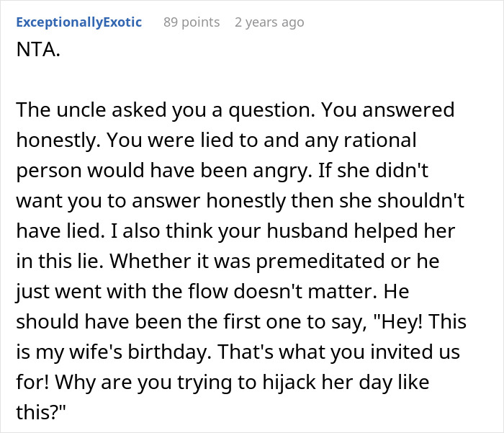Click the "2 years ago" timestamp
The width and height of the screenshot is (504, 433).
269,22
